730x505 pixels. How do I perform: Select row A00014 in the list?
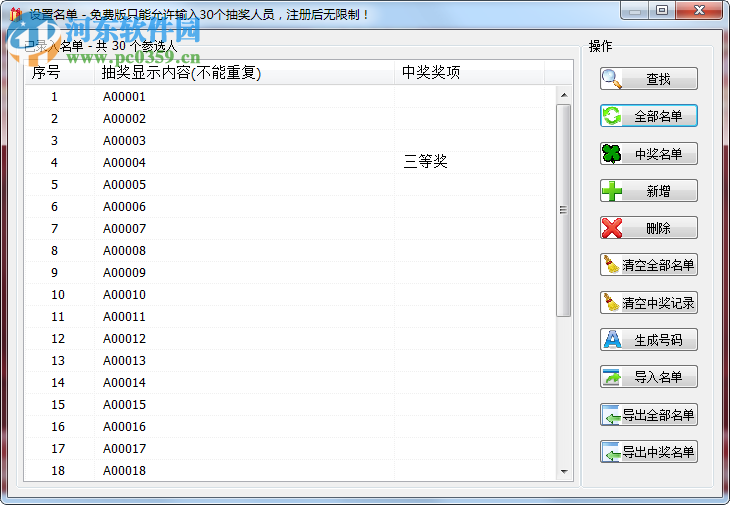click(284, 383)
